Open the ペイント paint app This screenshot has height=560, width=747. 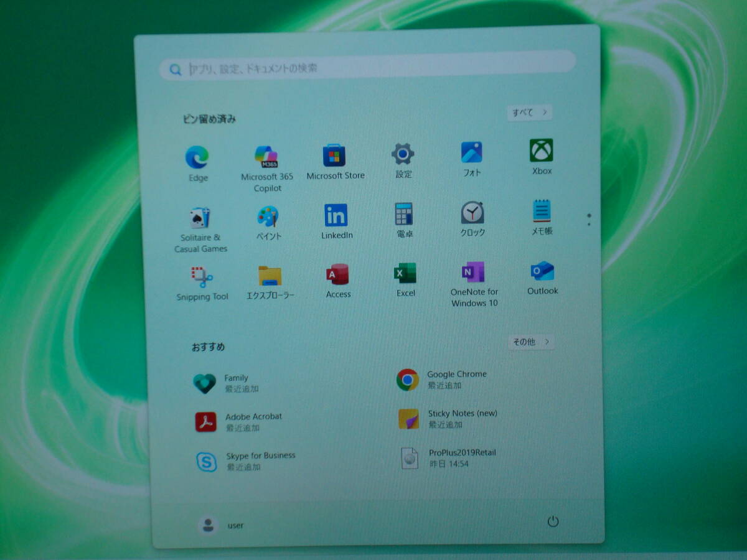tap(268, 217)
